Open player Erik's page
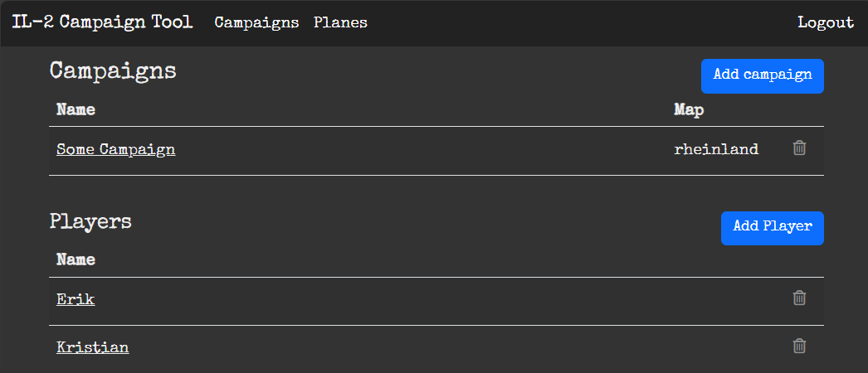The width and height of the screenshot is (868, 373). coord(76,299)
